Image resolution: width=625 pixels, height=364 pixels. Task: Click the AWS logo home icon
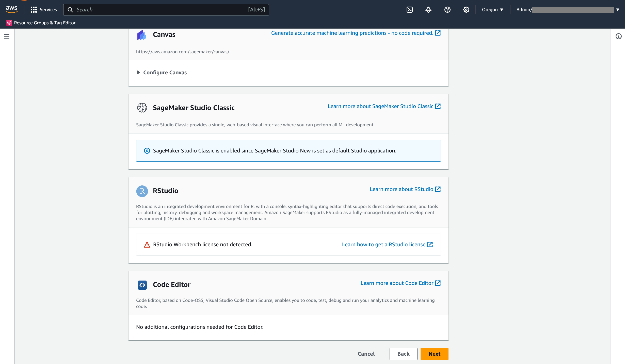pos(12,9)
